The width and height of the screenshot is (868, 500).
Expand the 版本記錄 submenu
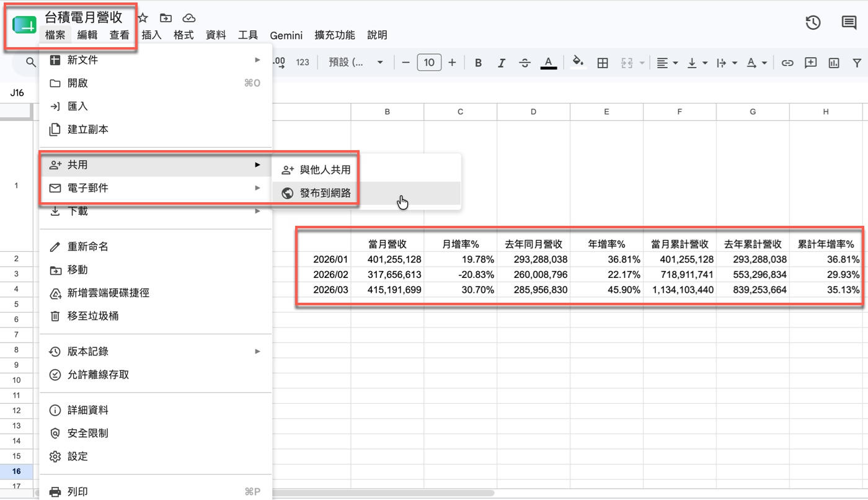[x=156, y=352]
